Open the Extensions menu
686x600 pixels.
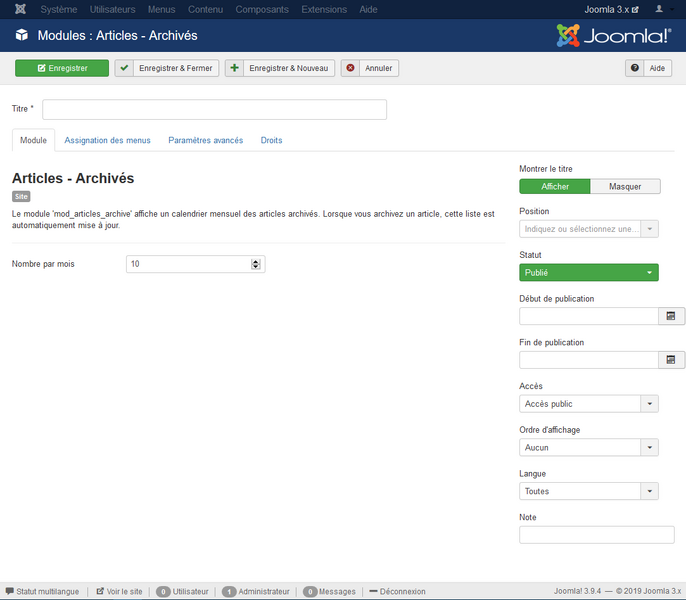click(324, 9)
